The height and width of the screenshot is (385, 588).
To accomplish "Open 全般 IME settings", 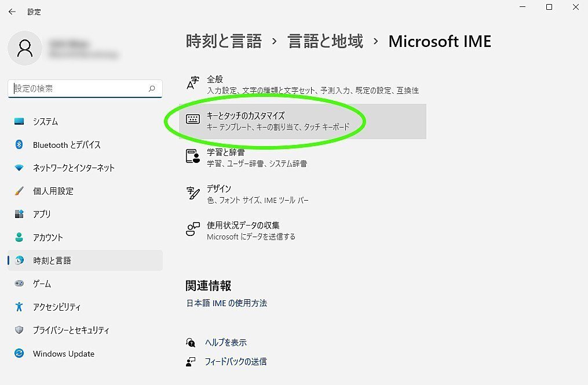I will pos(302,85).
